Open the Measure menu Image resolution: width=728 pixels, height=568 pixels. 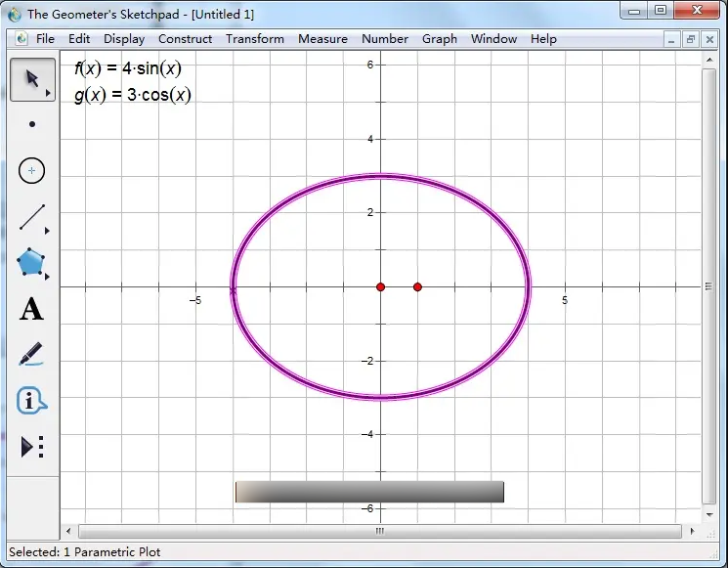pyautogui.click(x=322, y=39)
